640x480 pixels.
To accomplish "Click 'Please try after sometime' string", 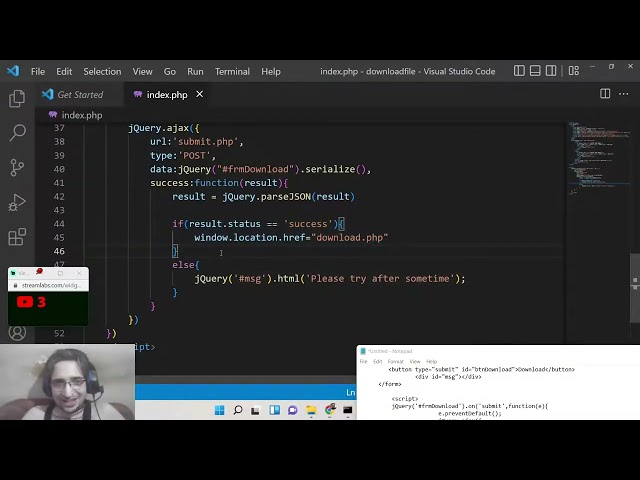I will 380,279.
